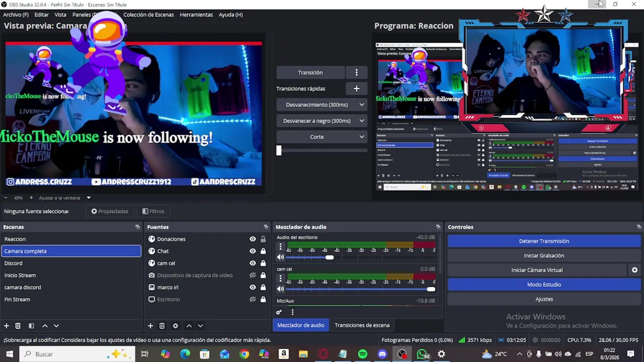Mute cam cel audio speaker icon
Viewport: 644px width, 362px height.
(280, 289)
